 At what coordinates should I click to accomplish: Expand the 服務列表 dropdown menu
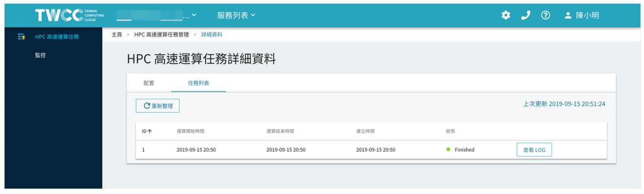[x=236, y=15]
